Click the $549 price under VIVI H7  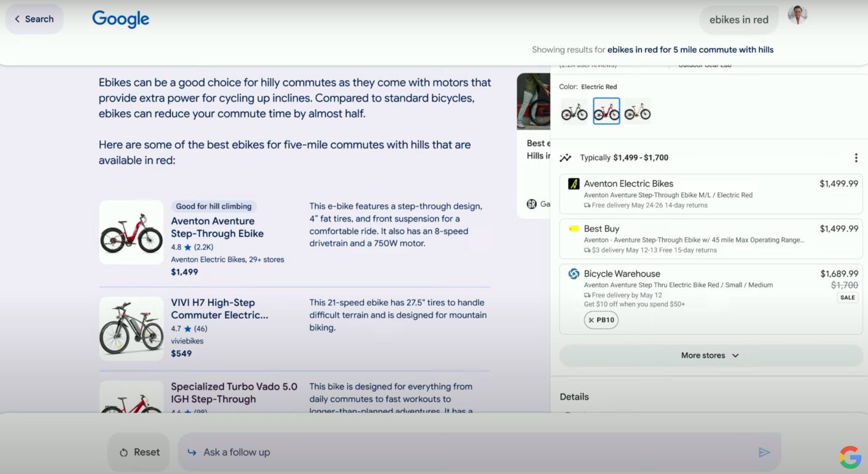pos(182,354)
